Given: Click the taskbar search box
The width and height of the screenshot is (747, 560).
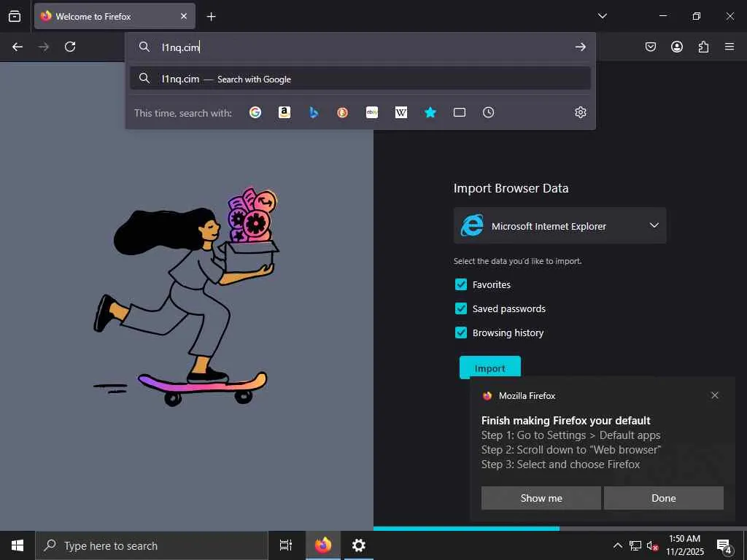Looking at the screenshot, I should click(152, 545).
